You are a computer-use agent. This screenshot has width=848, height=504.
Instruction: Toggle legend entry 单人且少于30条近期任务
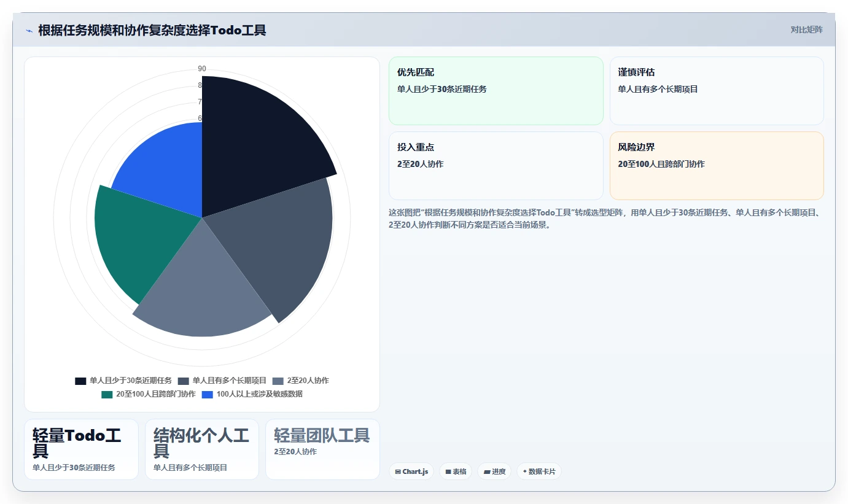pyautogui.click(x=123, y=381)
